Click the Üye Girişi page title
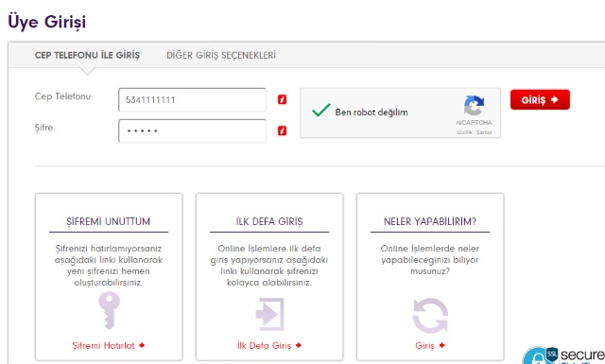605x364 pixels. pos(46,22)
